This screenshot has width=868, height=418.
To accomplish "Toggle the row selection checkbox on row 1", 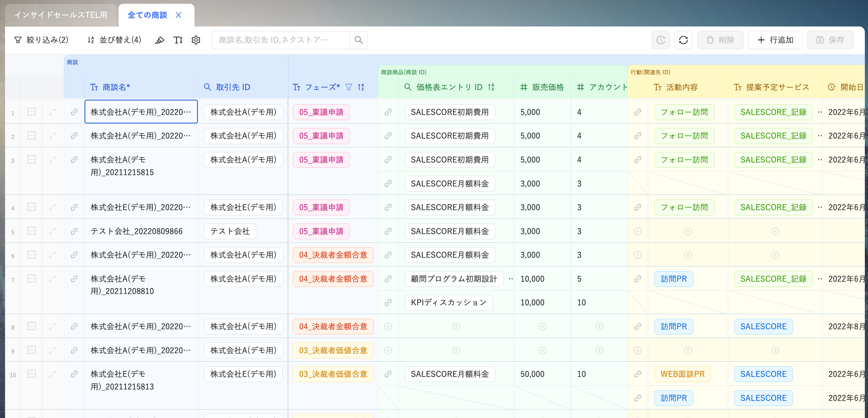I will click(32, 112).
